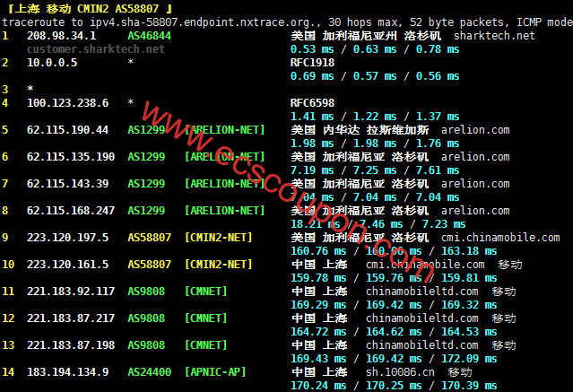Click AS58807 on hop 9
This screenshot has height=392, width=573.
(149, 238)
